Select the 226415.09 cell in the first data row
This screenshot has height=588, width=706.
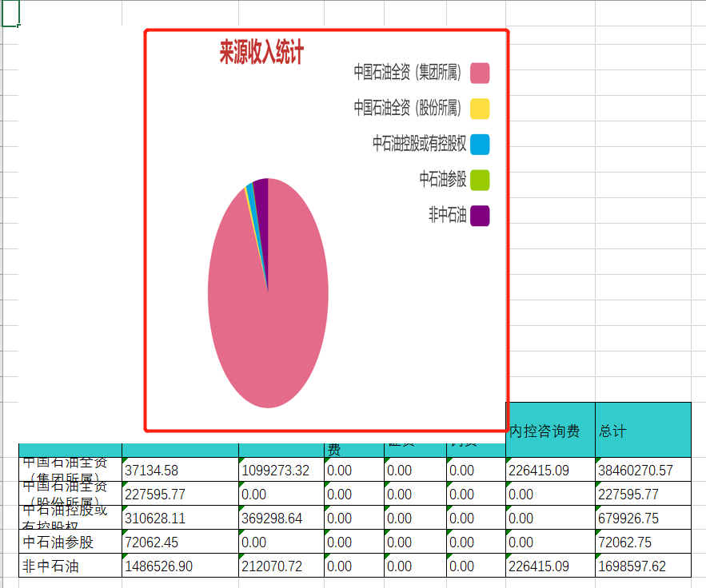click(x=550, y=470)
